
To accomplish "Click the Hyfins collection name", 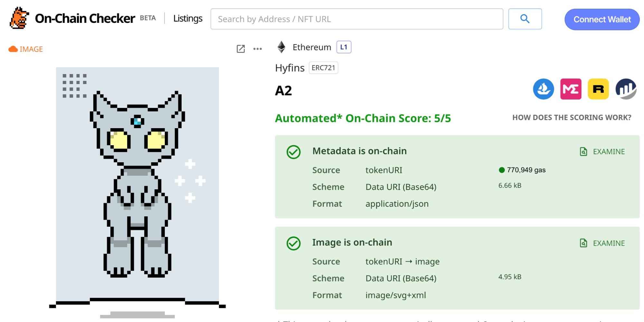I will click(x=289, y=68).
